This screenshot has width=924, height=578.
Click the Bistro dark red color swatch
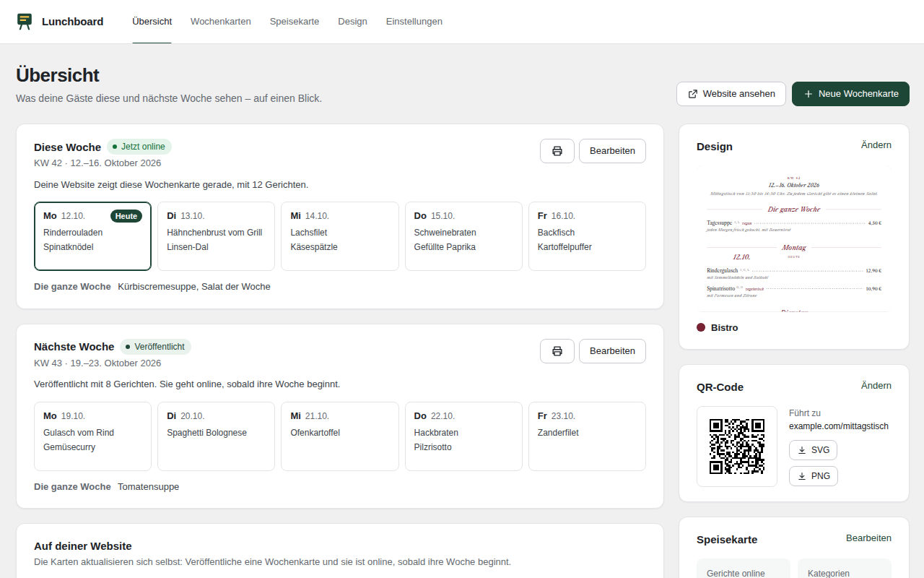point(701,327)
